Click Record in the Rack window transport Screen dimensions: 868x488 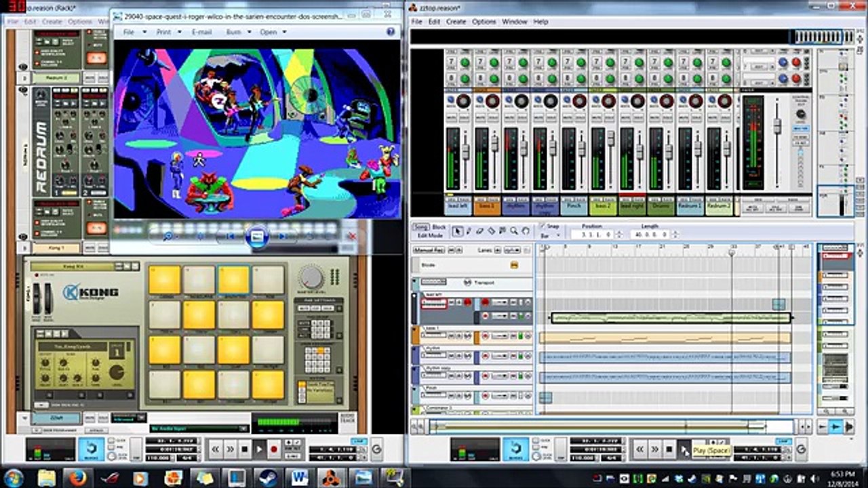274,449
